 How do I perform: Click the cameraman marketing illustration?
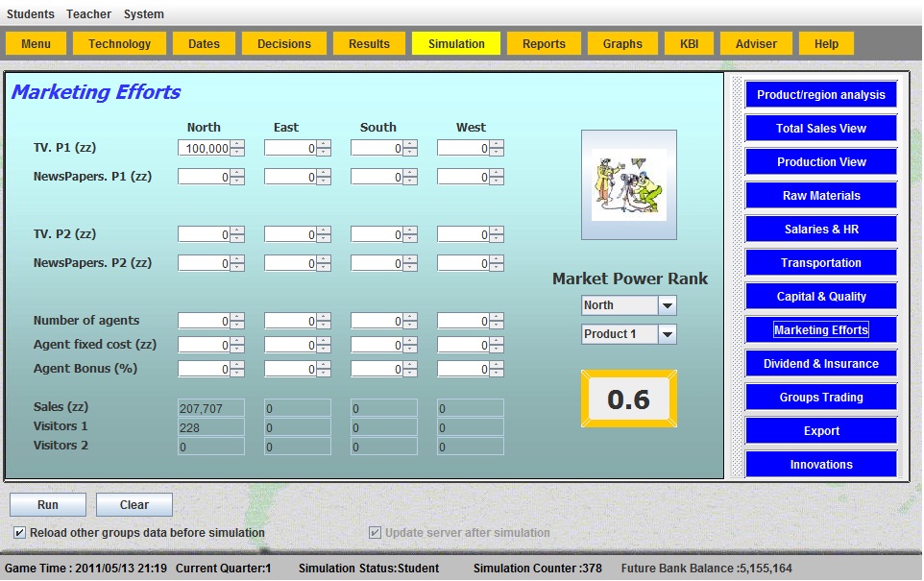tap(628, 184)
